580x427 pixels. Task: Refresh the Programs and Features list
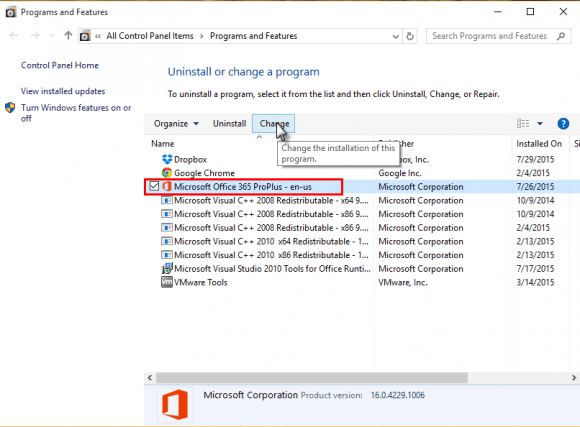click(410, 36)
